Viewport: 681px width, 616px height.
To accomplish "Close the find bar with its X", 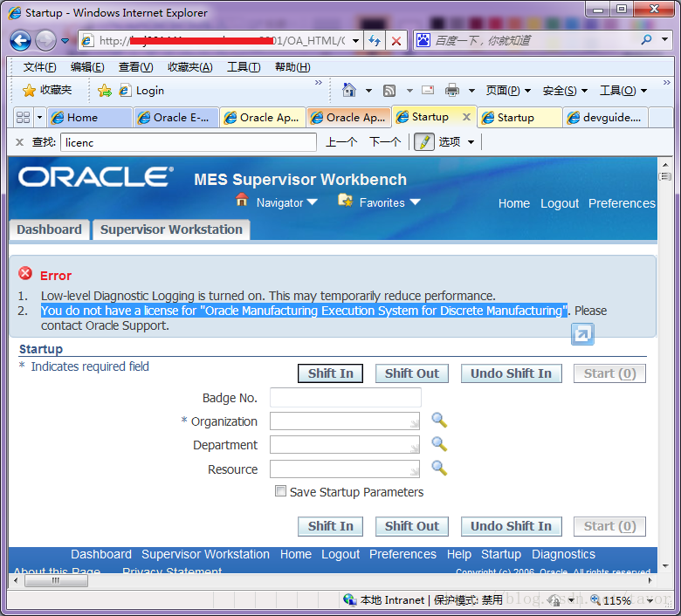I will click(x=19, y=142).
